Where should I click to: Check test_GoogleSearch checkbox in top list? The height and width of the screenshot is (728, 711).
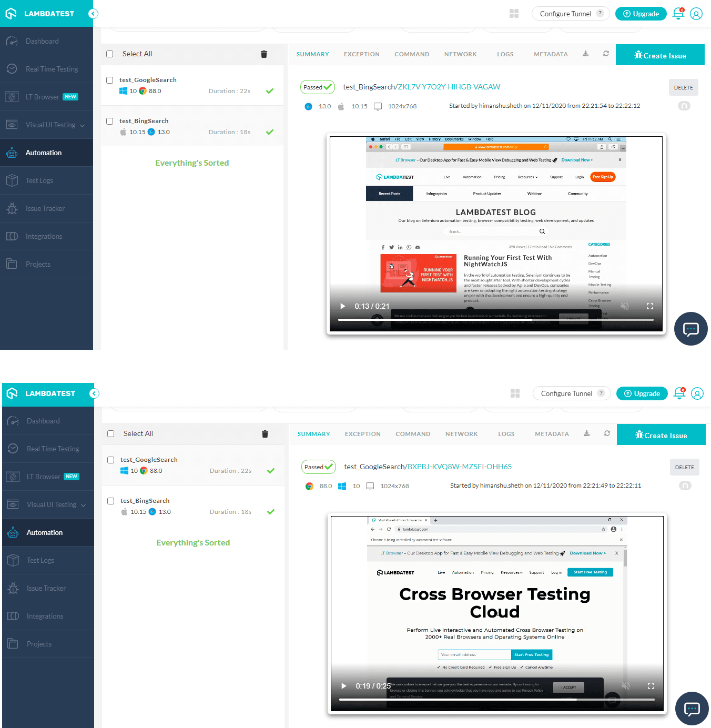tap(110, 80)
